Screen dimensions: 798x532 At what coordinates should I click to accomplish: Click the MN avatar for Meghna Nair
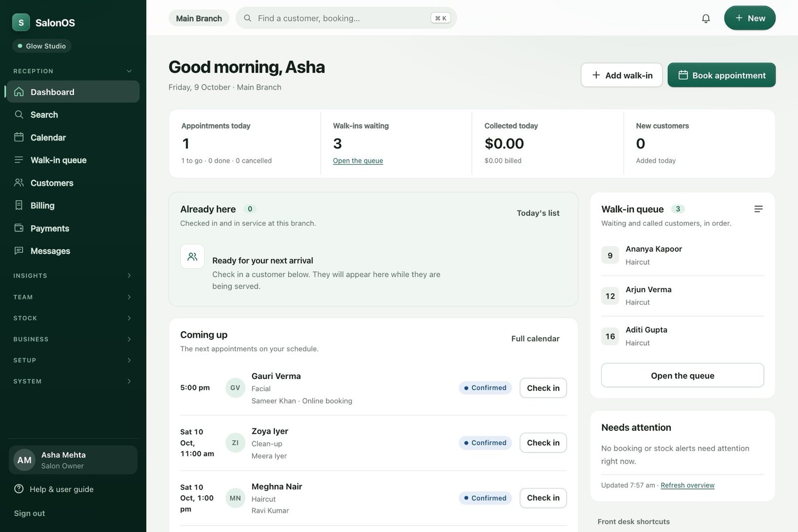(x=235, y=498)
